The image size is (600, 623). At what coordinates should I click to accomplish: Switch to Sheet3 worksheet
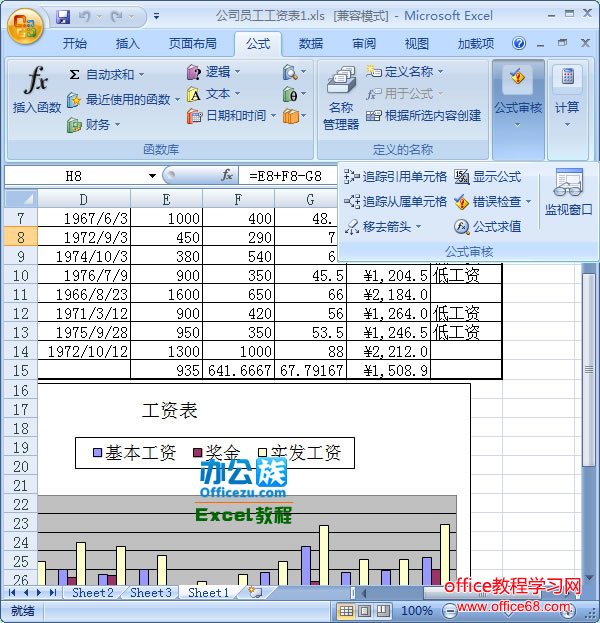click(x=151, y=592)
